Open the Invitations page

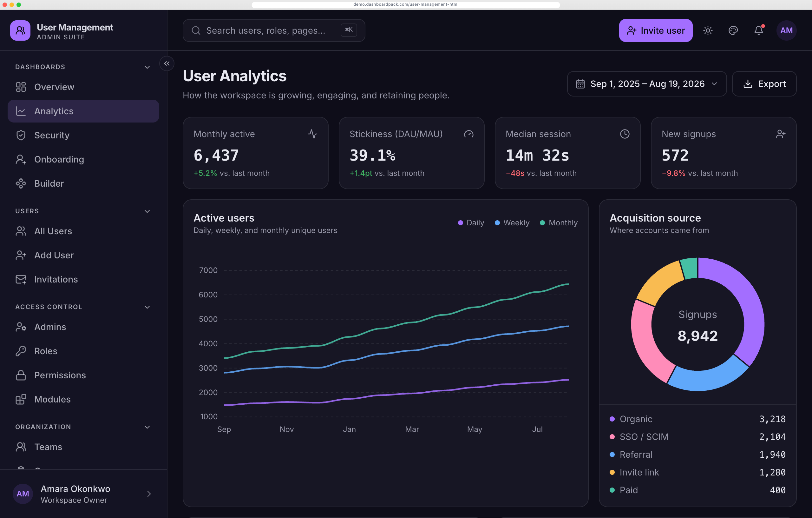point(83,279)
